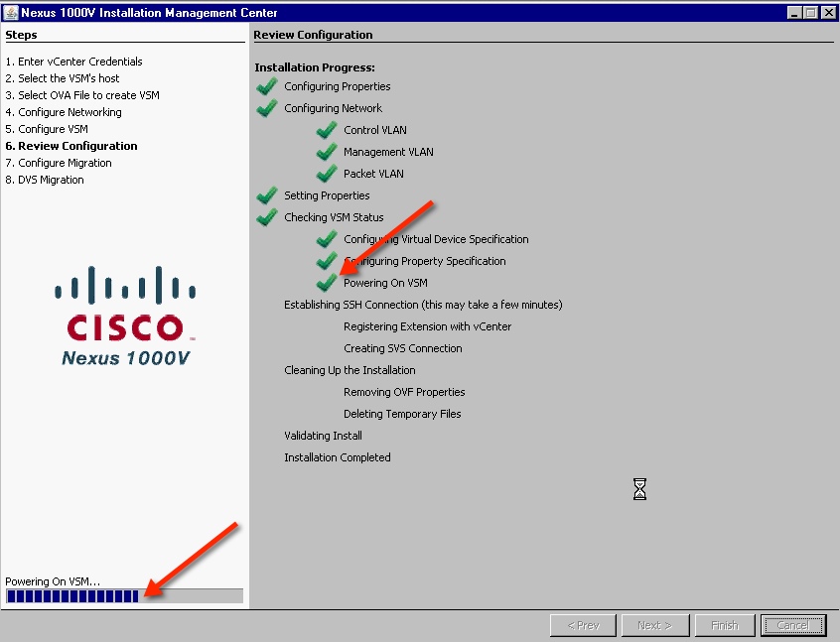Viewport: 840px width, 642px height.
Task: Select step 6 Review Configuration
Action: point(71,146)
